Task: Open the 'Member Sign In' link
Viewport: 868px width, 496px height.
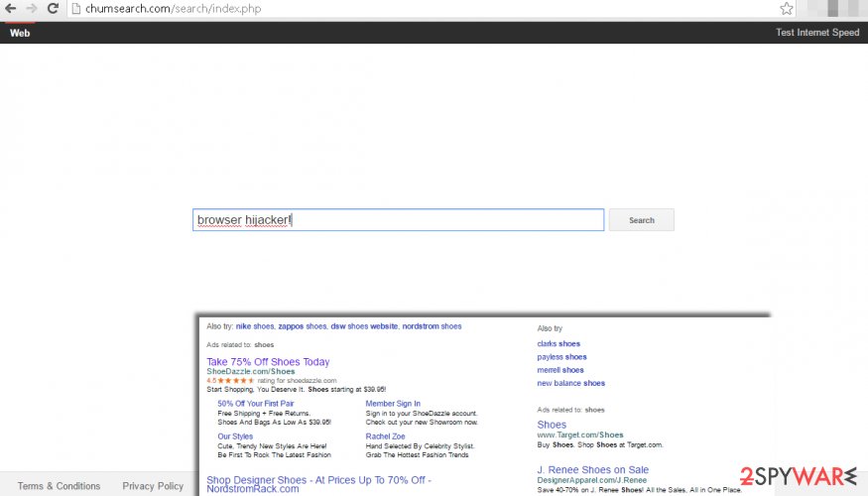Action: coord(393,404)
